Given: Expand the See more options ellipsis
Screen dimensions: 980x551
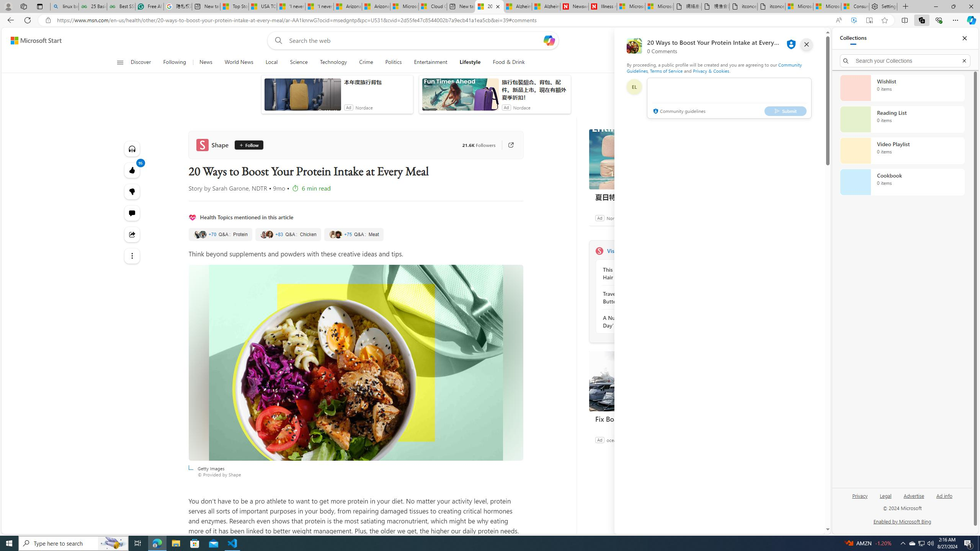Looking at the screenshot, I should pos(132,256).
